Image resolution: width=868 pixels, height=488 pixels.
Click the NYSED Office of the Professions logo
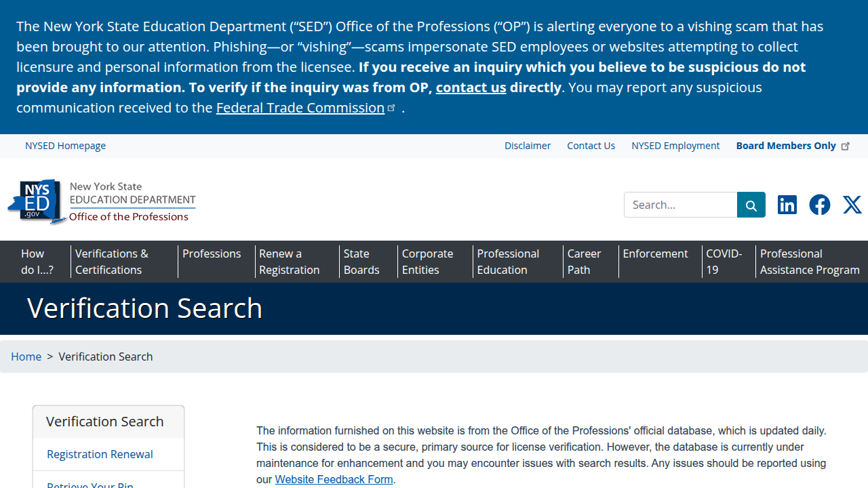pos(102,202)
